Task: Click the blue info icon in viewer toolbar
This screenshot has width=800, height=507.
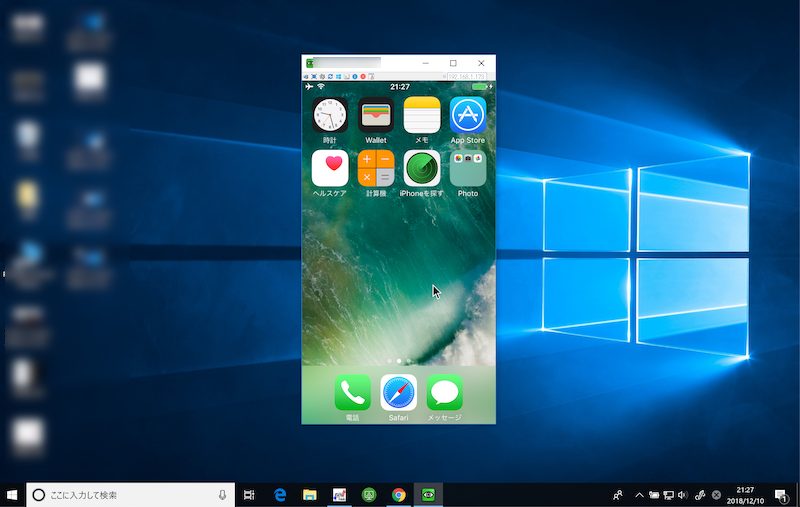Action: pyautogui.click(x=355, y=77)
